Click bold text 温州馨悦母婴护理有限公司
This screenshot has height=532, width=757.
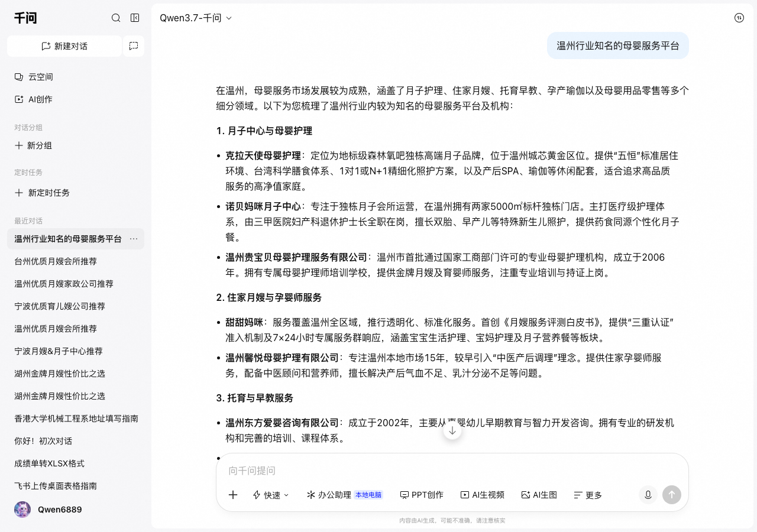(282, 358)
